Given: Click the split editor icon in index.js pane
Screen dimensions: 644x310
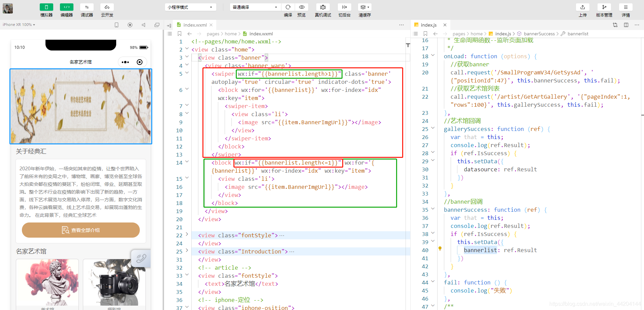Looking at the screenshot, I should pos(626,25).
